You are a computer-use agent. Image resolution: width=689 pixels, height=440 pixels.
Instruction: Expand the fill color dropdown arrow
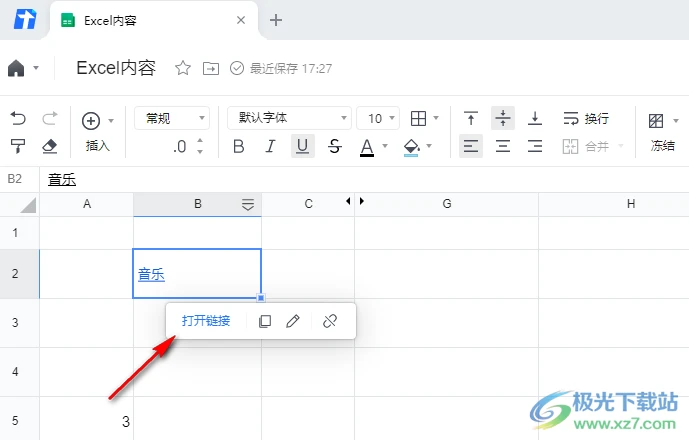click(x=429, y=146)
